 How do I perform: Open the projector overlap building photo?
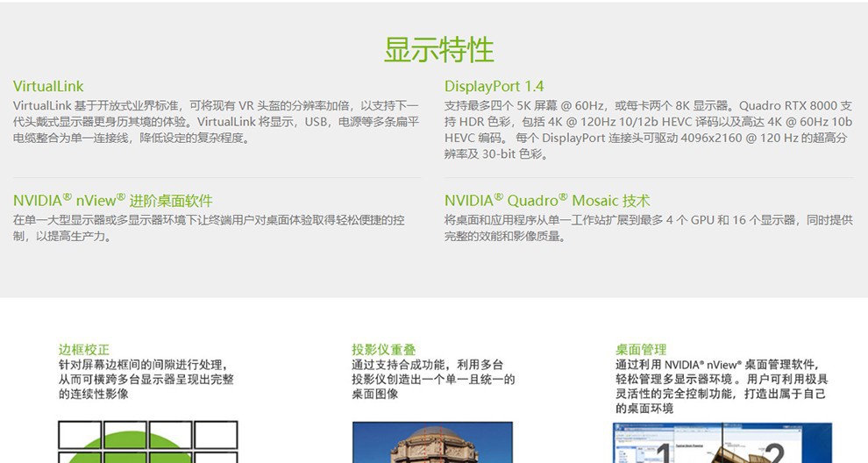pos(432,443)
